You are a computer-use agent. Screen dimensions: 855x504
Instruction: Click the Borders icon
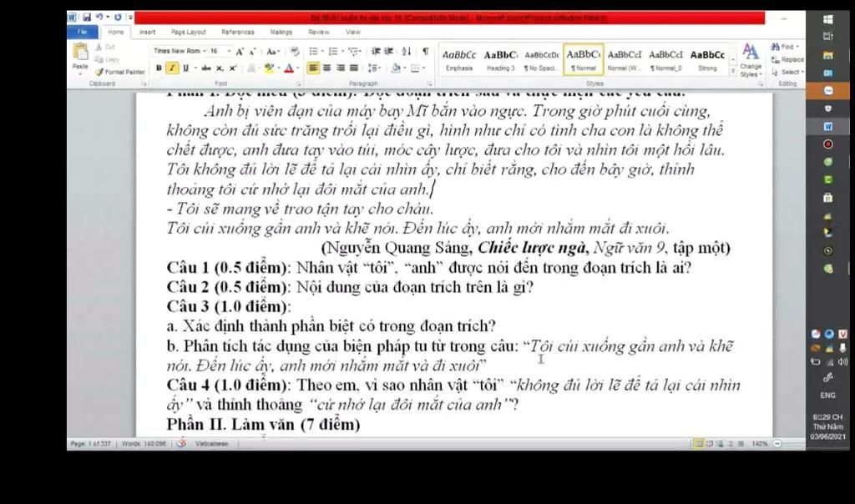click(416, 68)
